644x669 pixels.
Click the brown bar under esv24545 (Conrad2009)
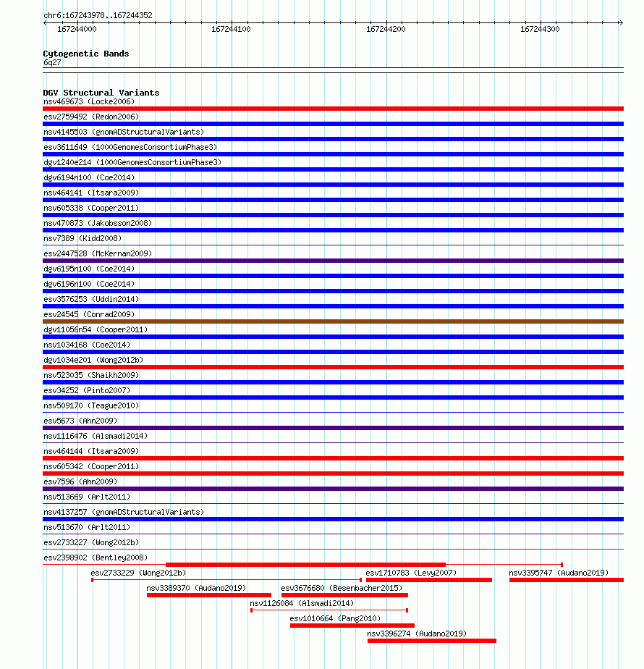pyautogui.click(x=333, y=321)
